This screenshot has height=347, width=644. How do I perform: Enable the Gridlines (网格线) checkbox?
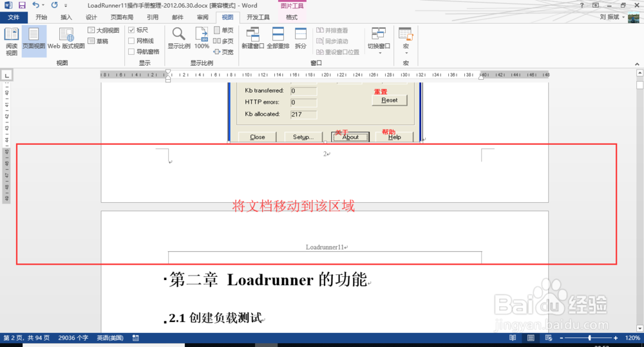tap(131, 41)
